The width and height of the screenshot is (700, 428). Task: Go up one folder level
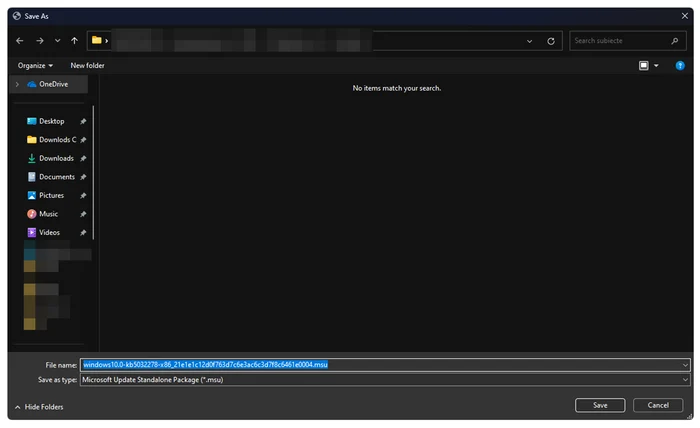point(74,41)
